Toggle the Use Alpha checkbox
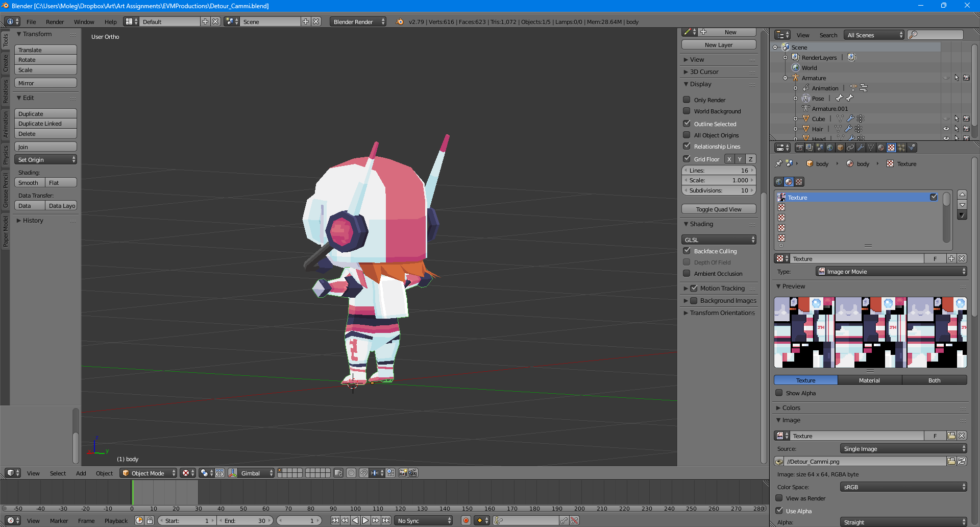The width and height of the screenshot is (980, 527). 779,511
